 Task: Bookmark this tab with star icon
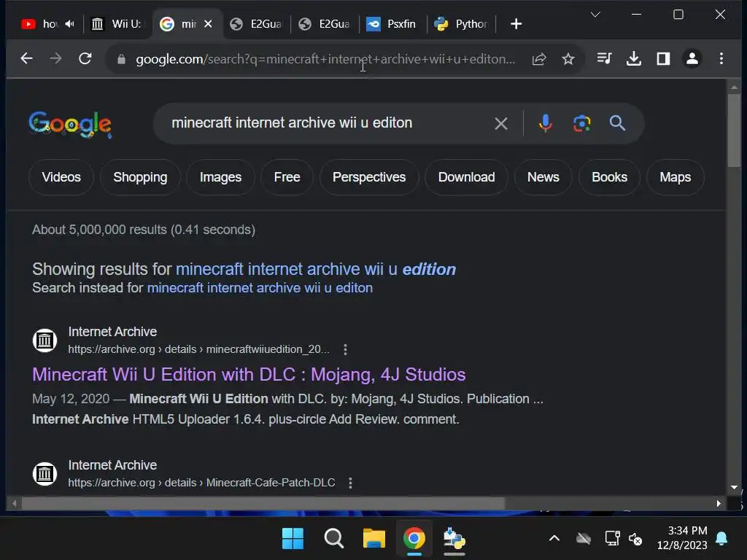coord(568,59)
